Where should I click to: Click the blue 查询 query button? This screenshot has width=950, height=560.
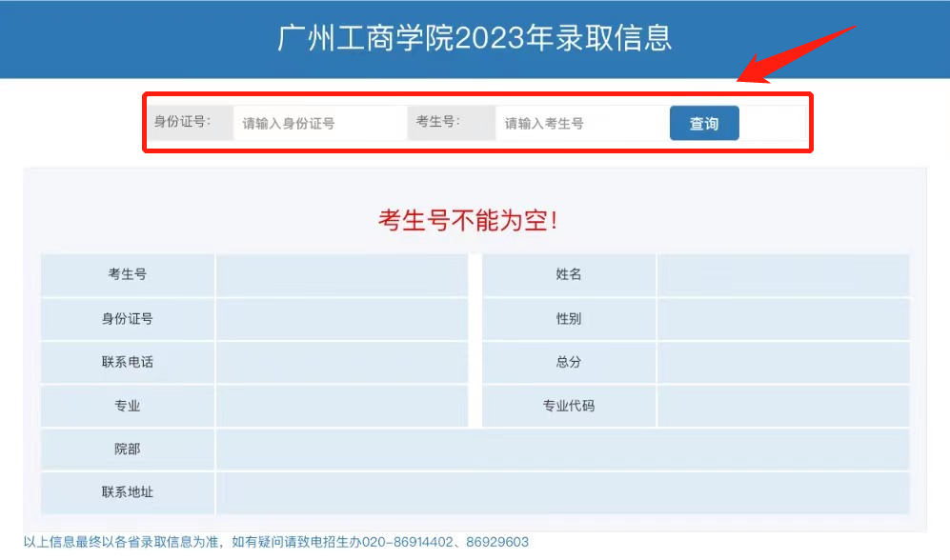pyautogui.click(x=704, y=123)
